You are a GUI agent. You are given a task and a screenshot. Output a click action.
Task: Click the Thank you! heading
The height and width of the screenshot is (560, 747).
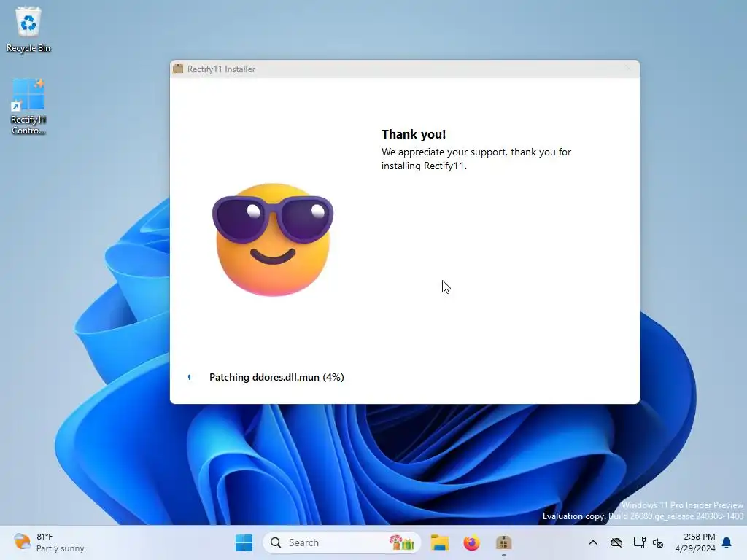414,134
